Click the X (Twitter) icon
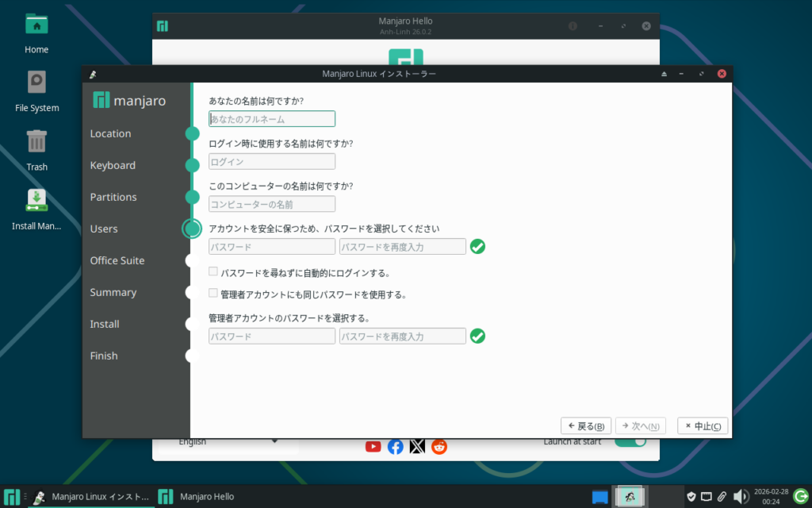 coord(417,446)
